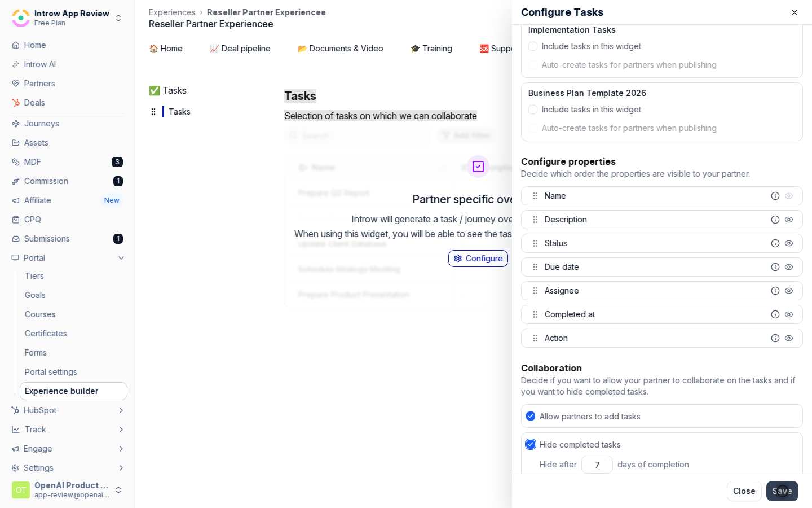Uncheck Allow partners to add tasks
Viewport: 812px width, 508px height.
531,416
